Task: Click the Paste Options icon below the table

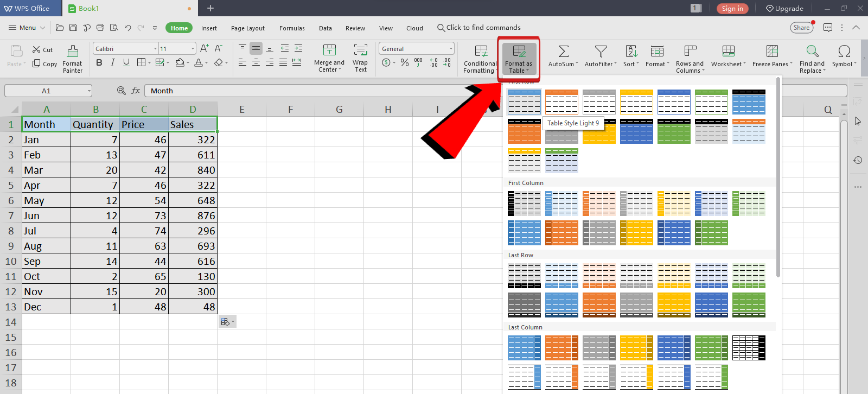Action: point(227,322)
